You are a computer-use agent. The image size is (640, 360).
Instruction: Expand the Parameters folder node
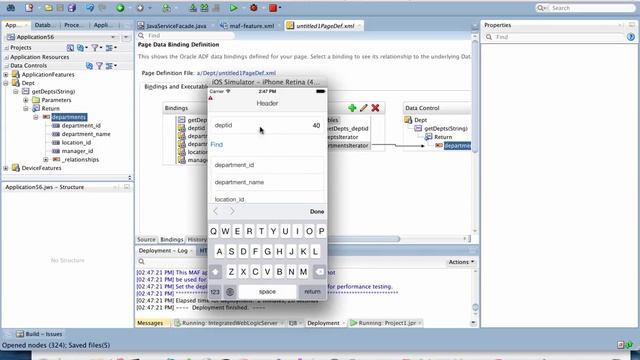[x=26, y=100]
